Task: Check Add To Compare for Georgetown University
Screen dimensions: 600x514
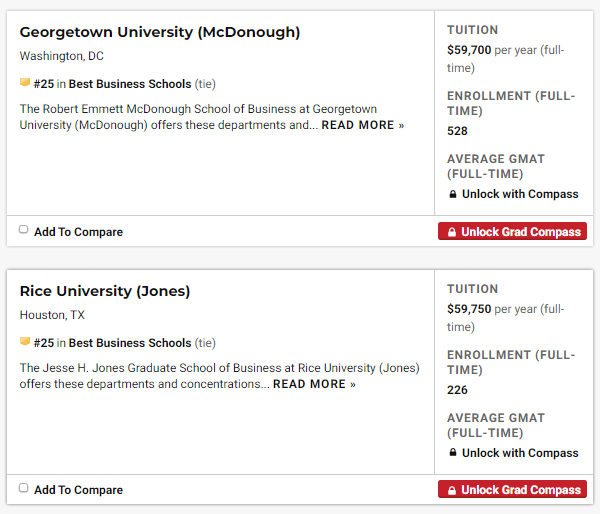Action: (24, 230)
